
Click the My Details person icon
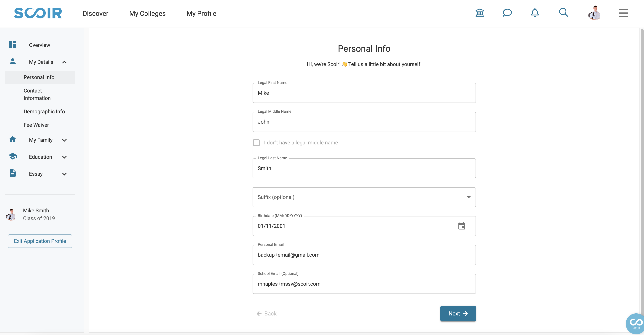pyautogui.click(x=12, y=61)
